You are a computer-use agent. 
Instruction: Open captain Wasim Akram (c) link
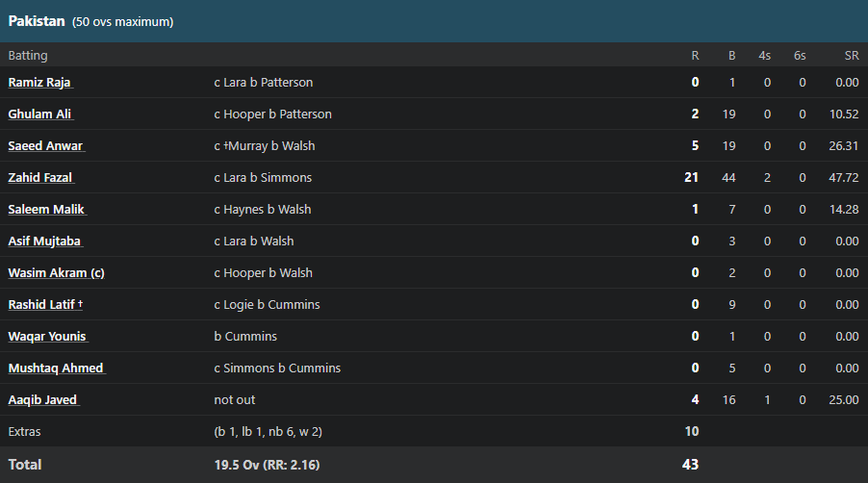[x=56, y=272]
